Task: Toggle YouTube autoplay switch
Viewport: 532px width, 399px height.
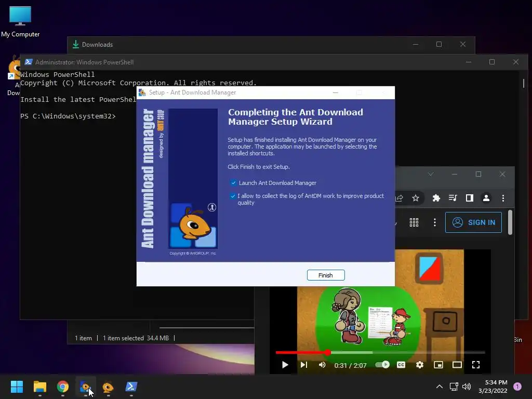Action: pos(382,365)
